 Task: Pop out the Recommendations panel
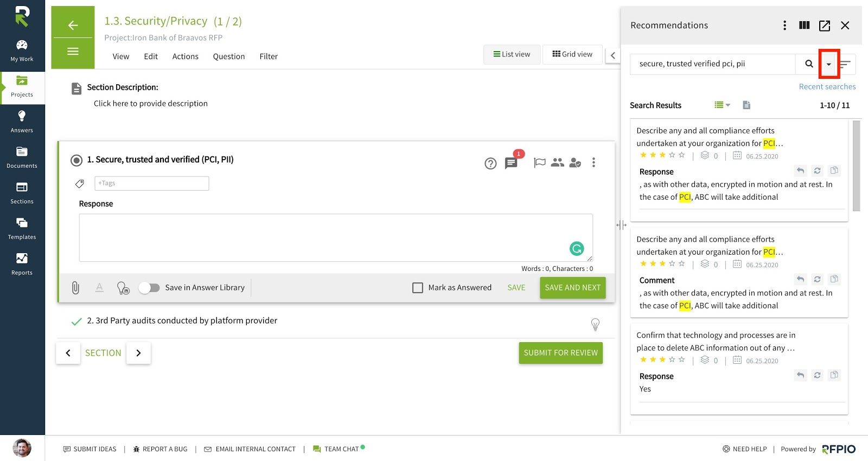pos(825,26)
